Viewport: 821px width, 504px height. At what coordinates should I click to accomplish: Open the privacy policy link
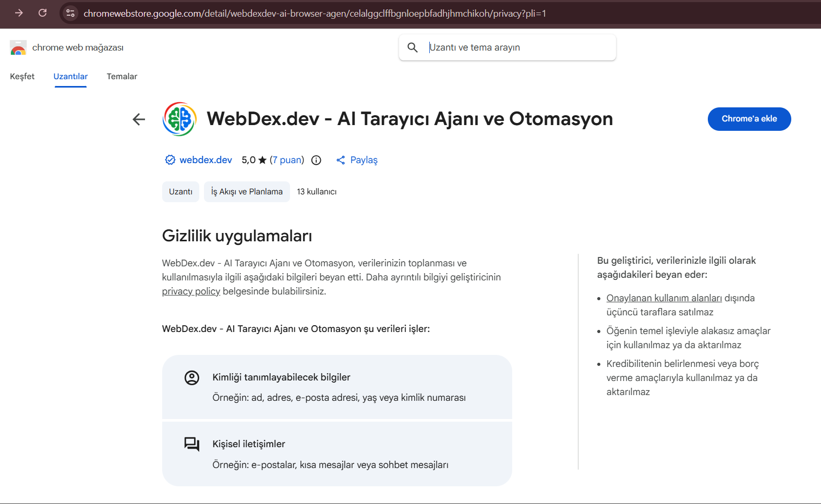coord(191,291)
